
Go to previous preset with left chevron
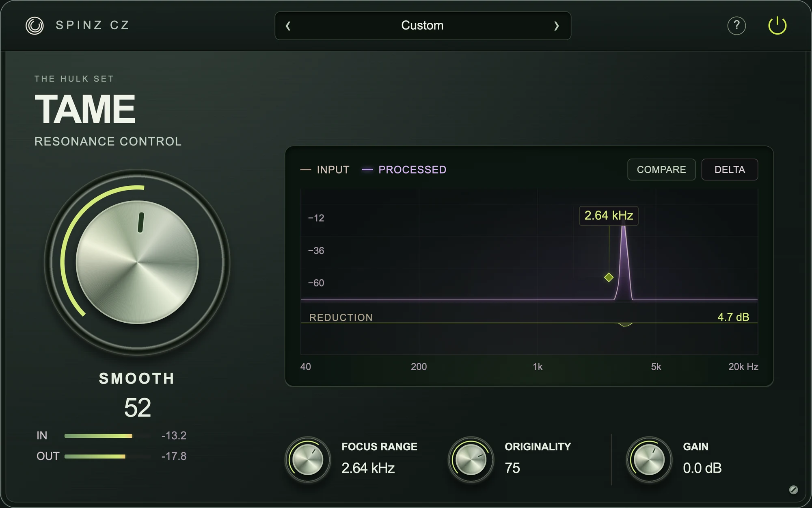click(288, 26)
